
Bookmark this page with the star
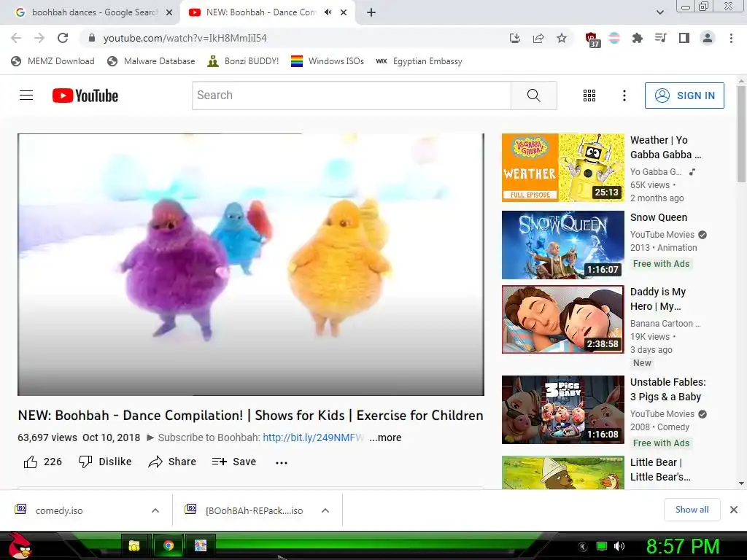pyautogui.click(x=562, y=38)
